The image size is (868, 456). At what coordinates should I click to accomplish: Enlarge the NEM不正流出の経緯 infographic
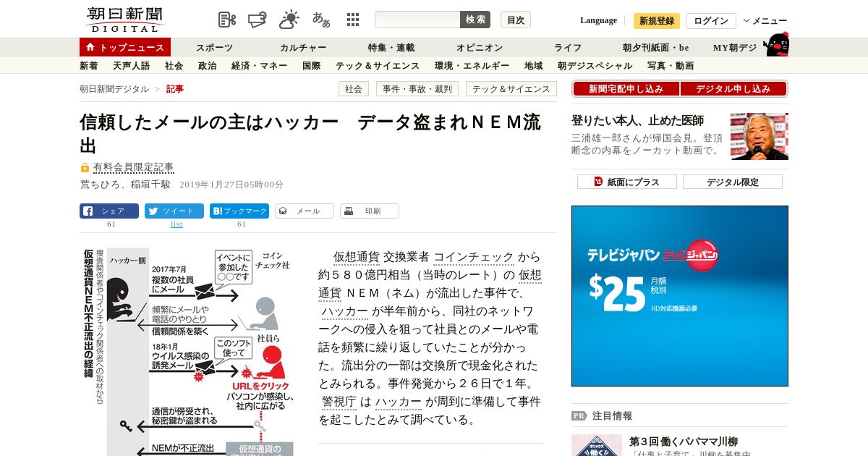coord(188,352)
